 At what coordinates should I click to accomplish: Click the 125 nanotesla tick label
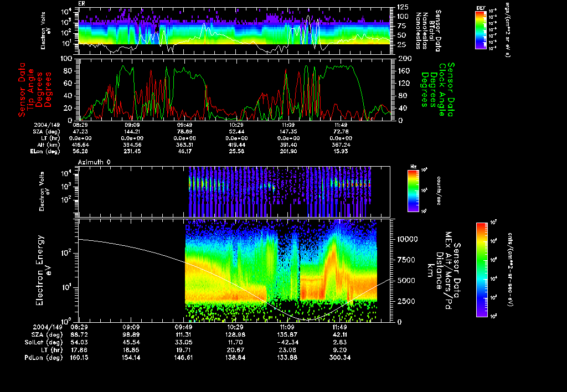pyautogui.click(x=403, y=7)
